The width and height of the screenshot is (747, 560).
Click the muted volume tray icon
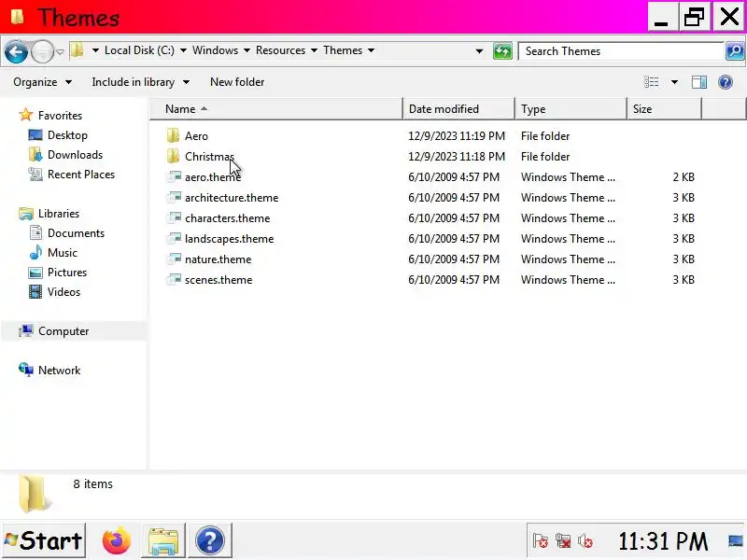(x=585, y=541)
